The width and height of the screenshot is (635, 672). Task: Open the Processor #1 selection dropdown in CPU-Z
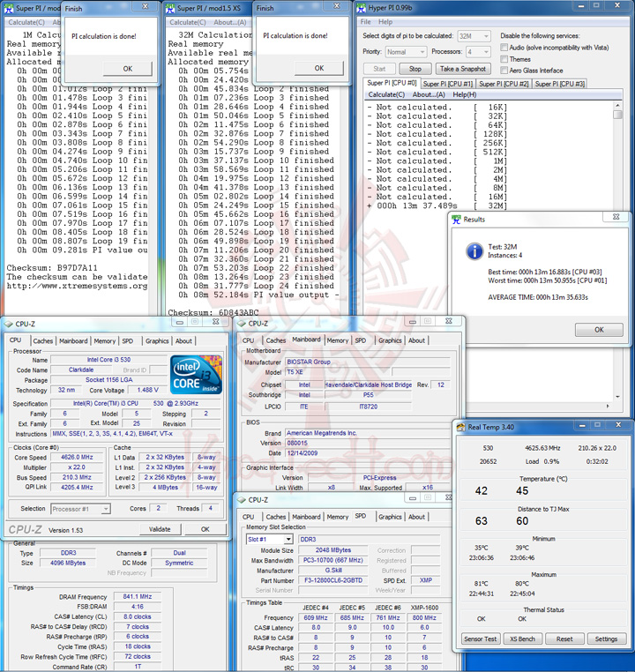(80, 509)
